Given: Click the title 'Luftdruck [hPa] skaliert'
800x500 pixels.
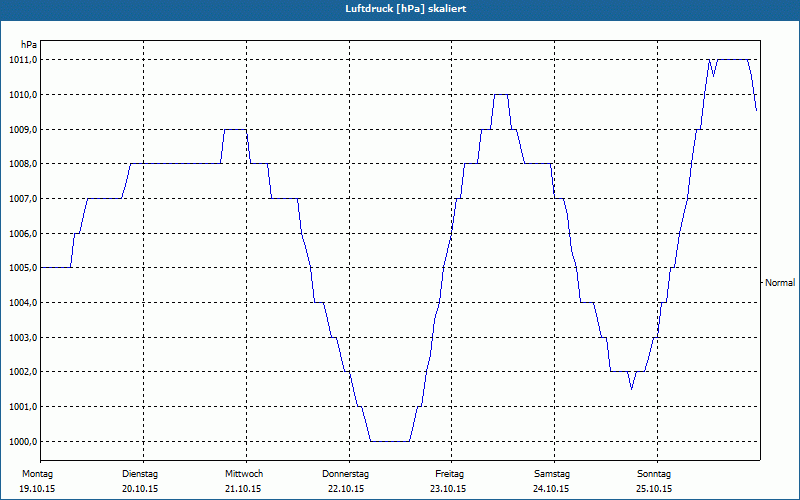Looking at the screenshot, I should (x=406, y=9).
